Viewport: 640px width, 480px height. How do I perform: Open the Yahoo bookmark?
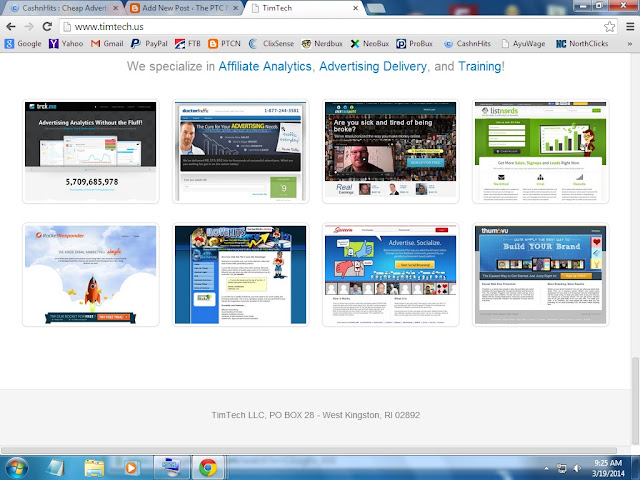(x=66, y=44)
